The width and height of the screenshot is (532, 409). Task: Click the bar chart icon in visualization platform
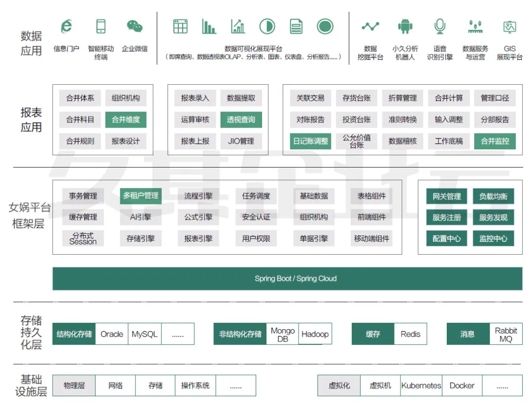[209, 27]
